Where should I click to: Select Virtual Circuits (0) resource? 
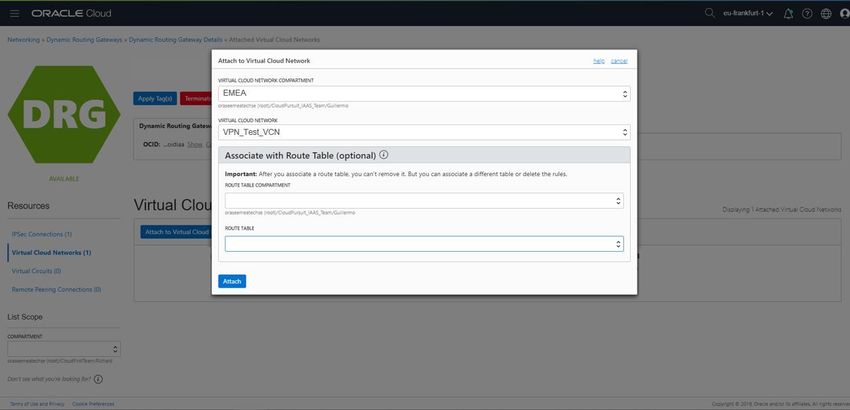point(36,271)
